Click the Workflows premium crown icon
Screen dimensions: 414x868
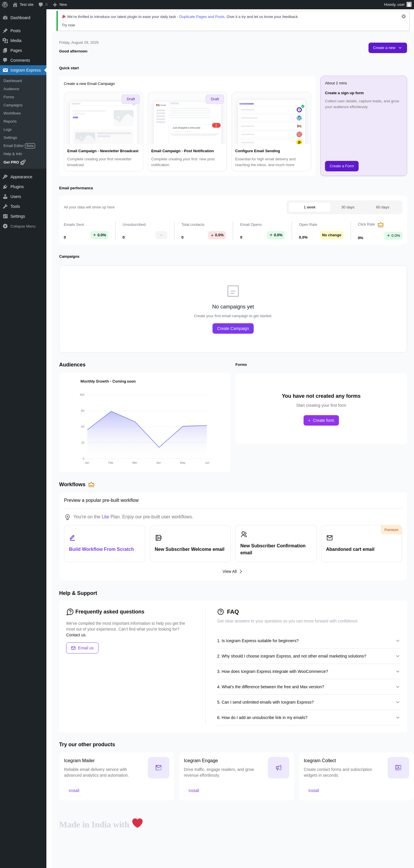coord(91,484)
